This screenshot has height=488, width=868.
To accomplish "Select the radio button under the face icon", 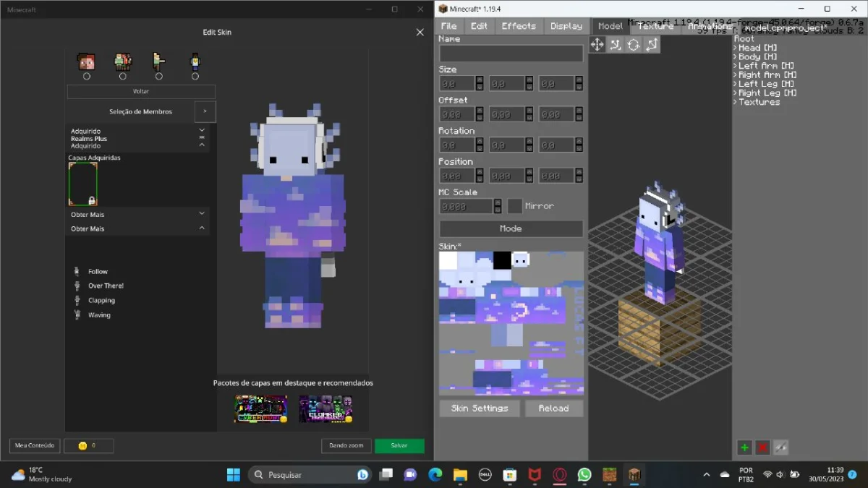I will coord(87,76).
